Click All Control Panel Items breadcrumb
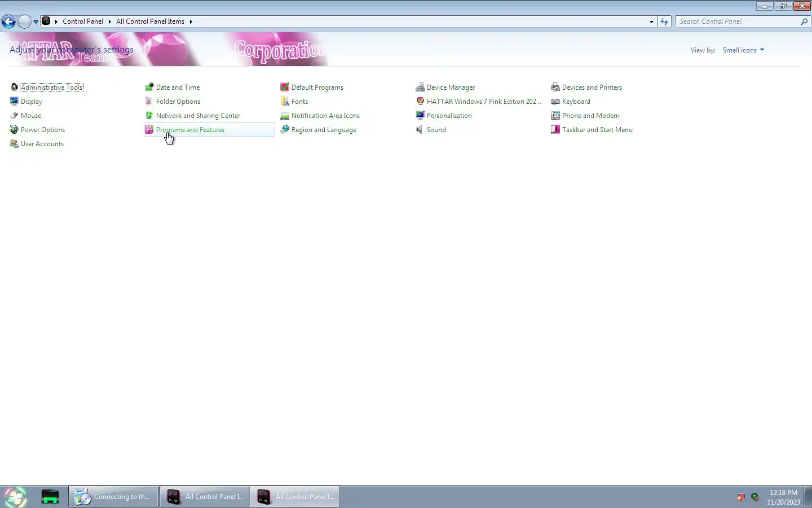The image size is (812, 508). click(150, 21)
